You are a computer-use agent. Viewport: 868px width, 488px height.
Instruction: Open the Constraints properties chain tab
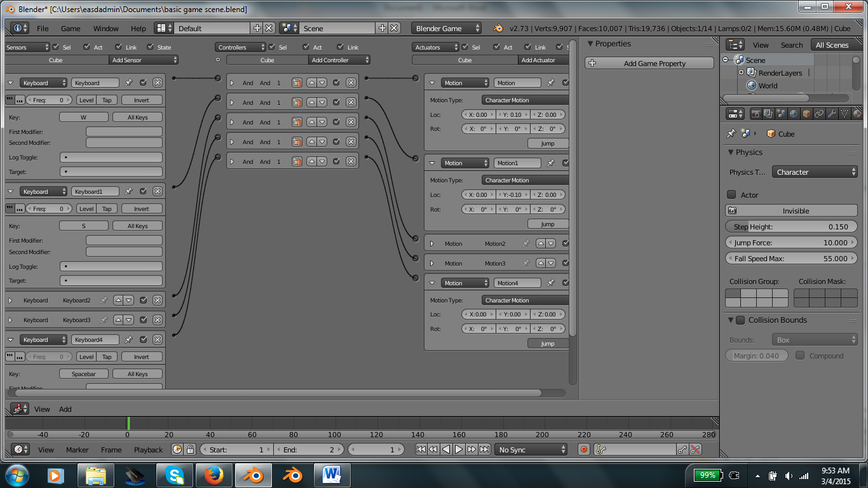click(x=819, y=114)
